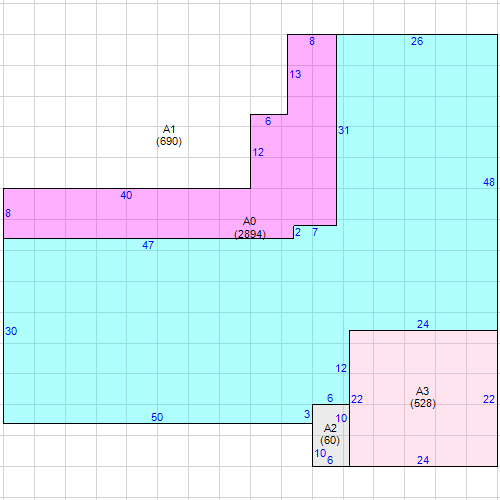Click the 47 dimension label
Screen dimensions: 500x500
point(148,245)
